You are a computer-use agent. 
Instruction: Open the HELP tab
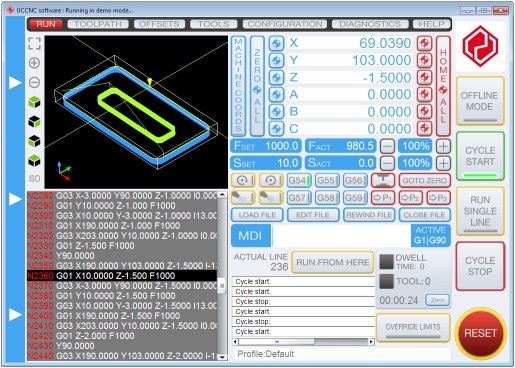[431, 24]
